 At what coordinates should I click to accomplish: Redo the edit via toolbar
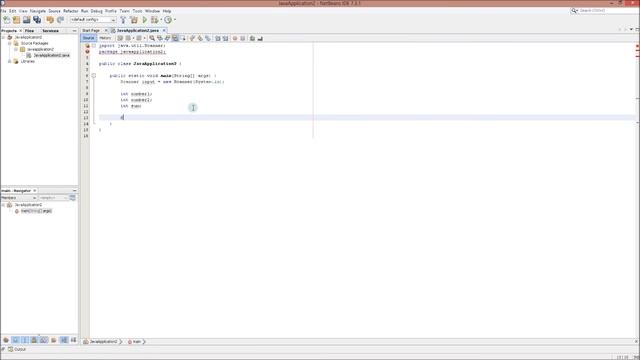click(x=60, y=20)
